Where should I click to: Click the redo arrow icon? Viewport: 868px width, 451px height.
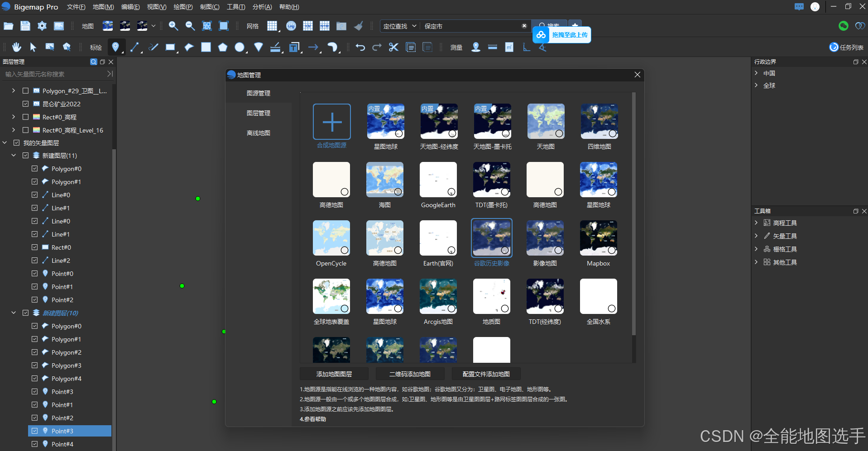coord(377,47)
